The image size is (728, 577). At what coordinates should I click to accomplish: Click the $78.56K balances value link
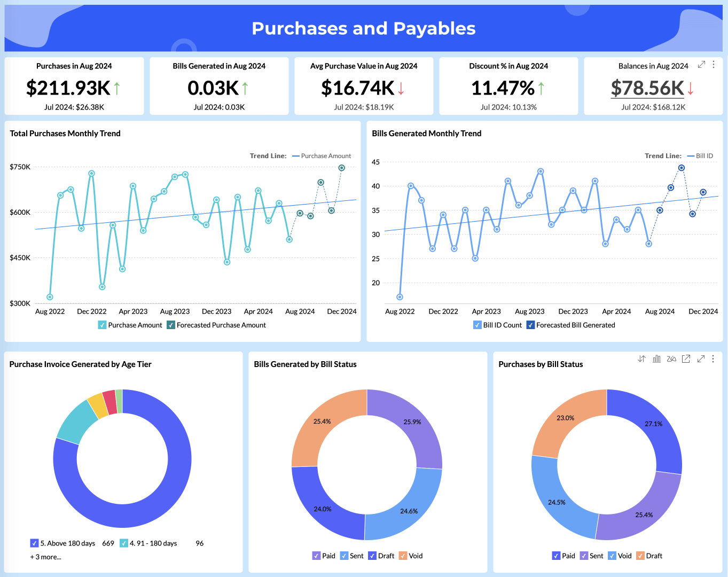coord(647,88)
